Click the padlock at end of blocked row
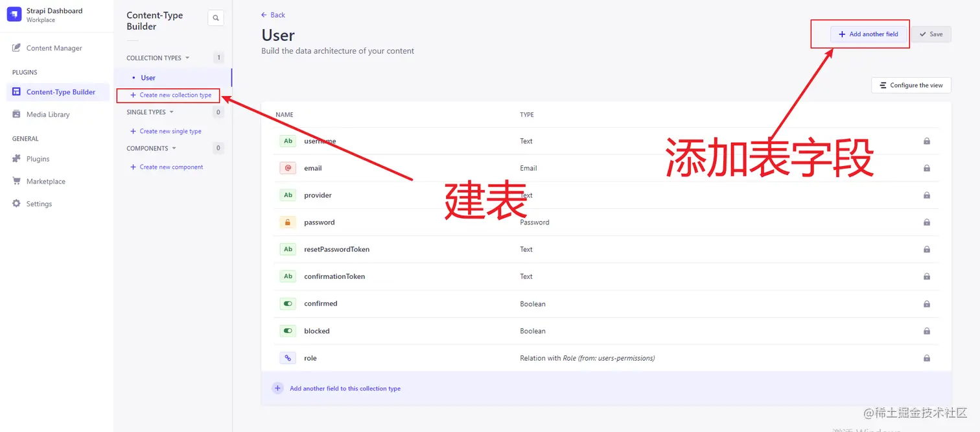 point(927,331)
